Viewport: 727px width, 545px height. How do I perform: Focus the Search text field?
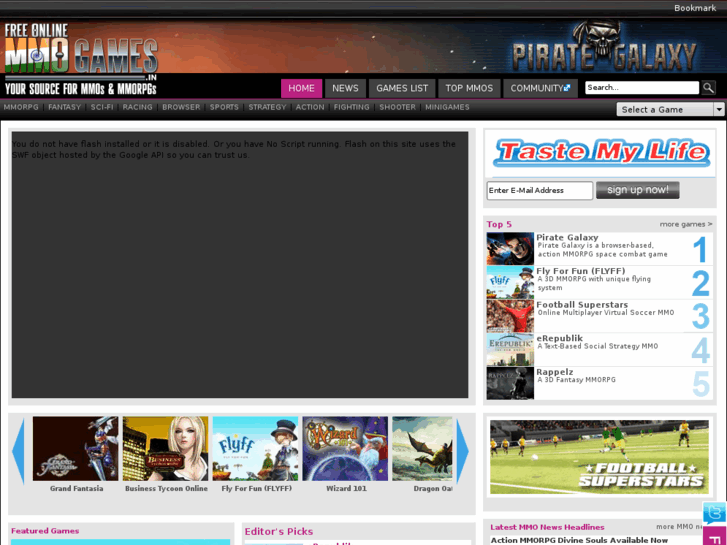tap(642, 88)
